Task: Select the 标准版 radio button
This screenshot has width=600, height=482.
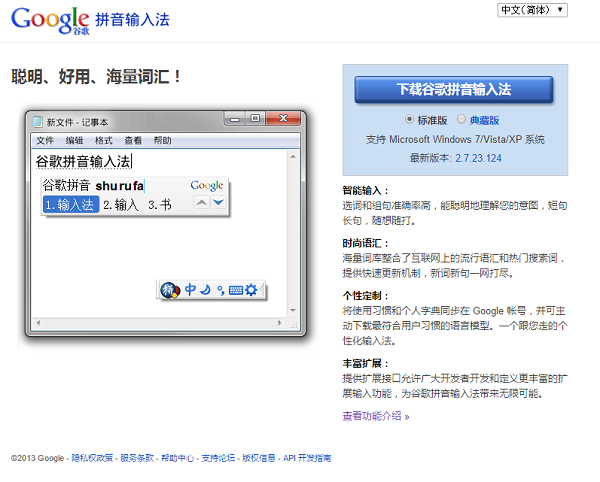Action: pyautogui.click(x=409, y=119)
